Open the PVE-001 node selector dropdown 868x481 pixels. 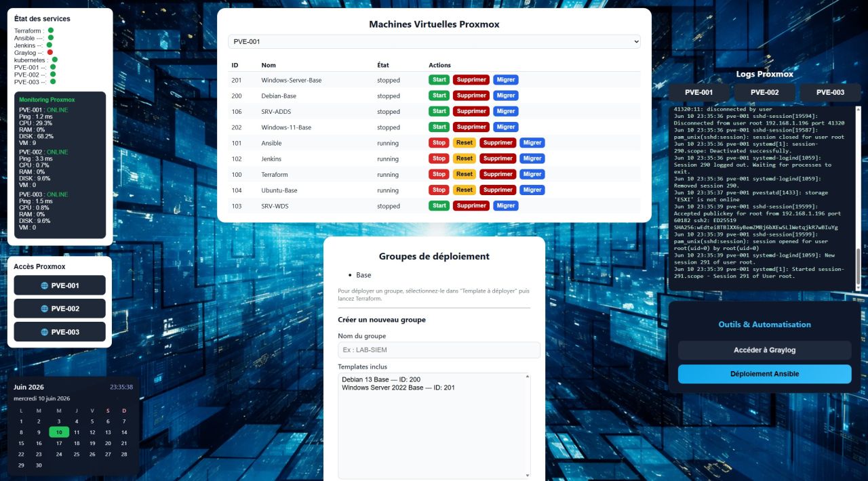[434, 41]
